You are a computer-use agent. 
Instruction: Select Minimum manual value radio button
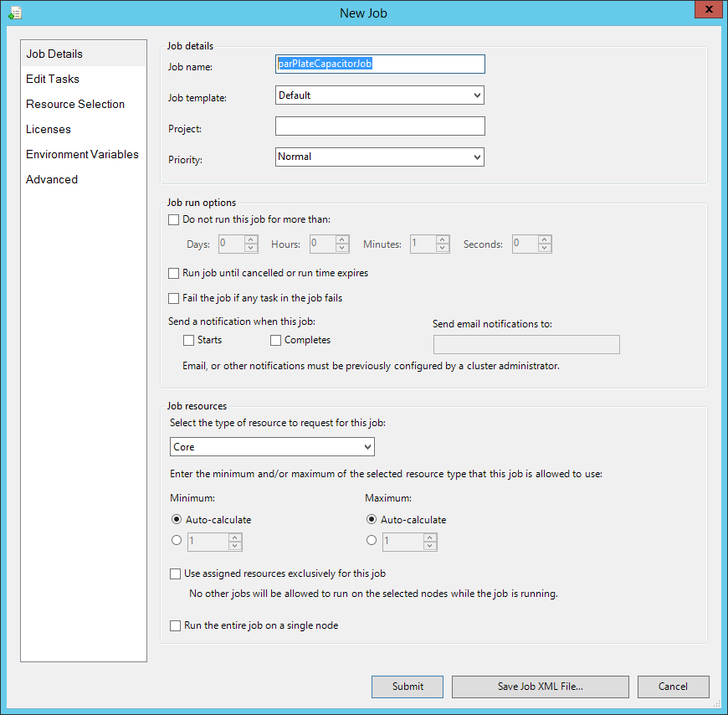[177, 540]
